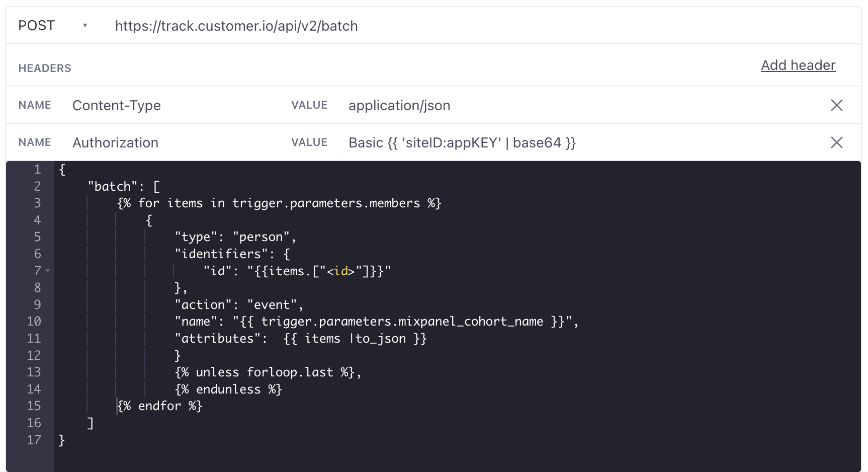The height and width of the screenshot is (472, 868).
Task: Click the mixpanel_cohort_name line
Action: (377, 322)
